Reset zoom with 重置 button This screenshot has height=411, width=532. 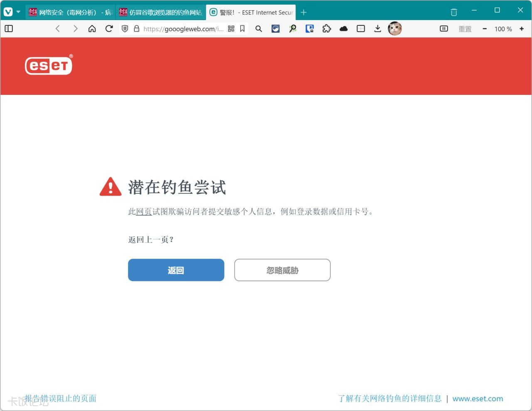tap(465, 29)
